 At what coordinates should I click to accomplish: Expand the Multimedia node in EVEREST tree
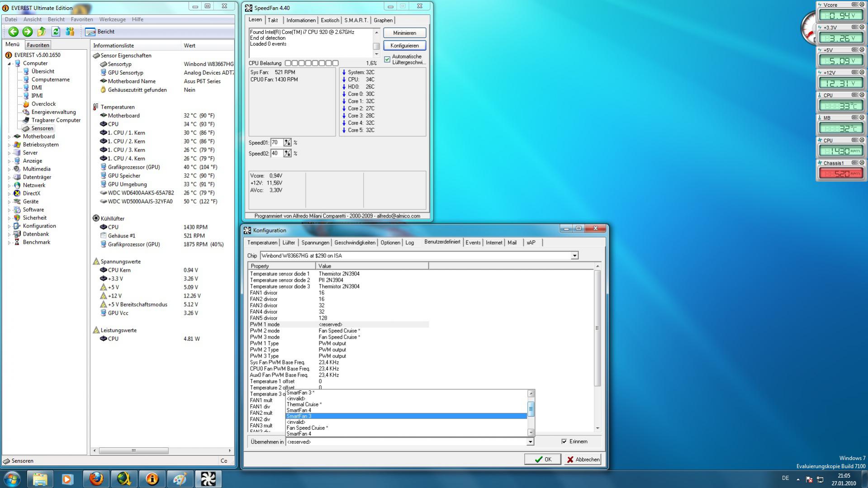[9, 169]
